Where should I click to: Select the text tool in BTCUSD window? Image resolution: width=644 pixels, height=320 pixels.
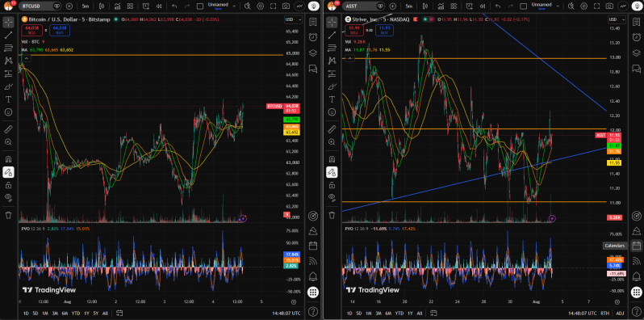(8, 99)
